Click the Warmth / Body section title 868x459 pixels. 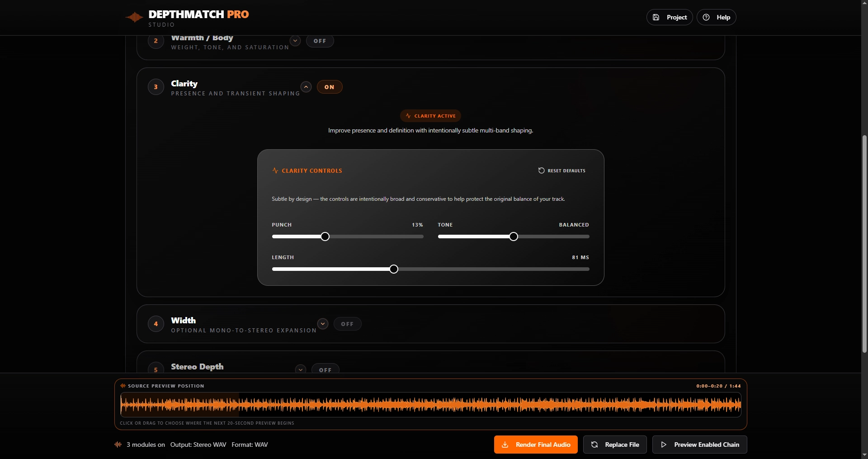(x=202, y=38)
